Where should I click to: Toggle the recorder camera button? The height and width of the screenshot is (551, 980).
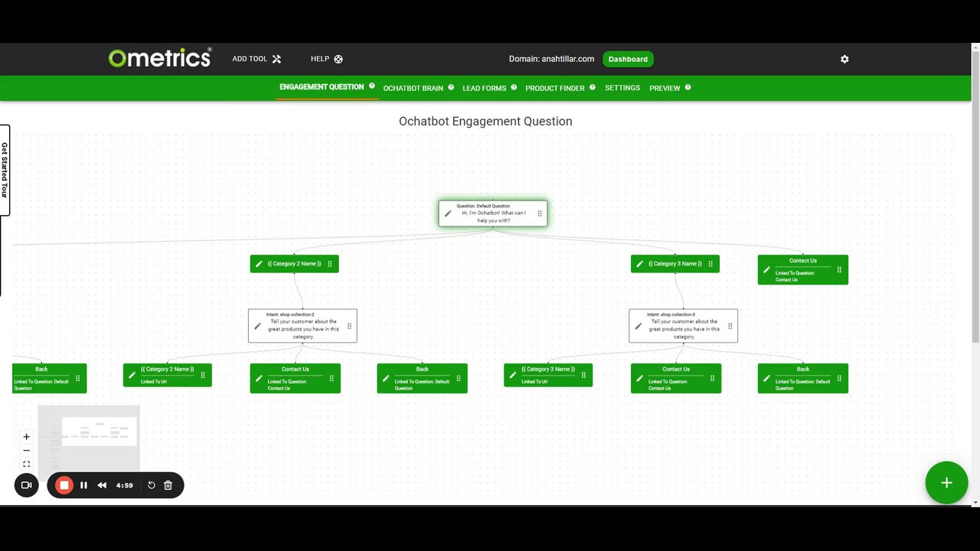point(26,485)
